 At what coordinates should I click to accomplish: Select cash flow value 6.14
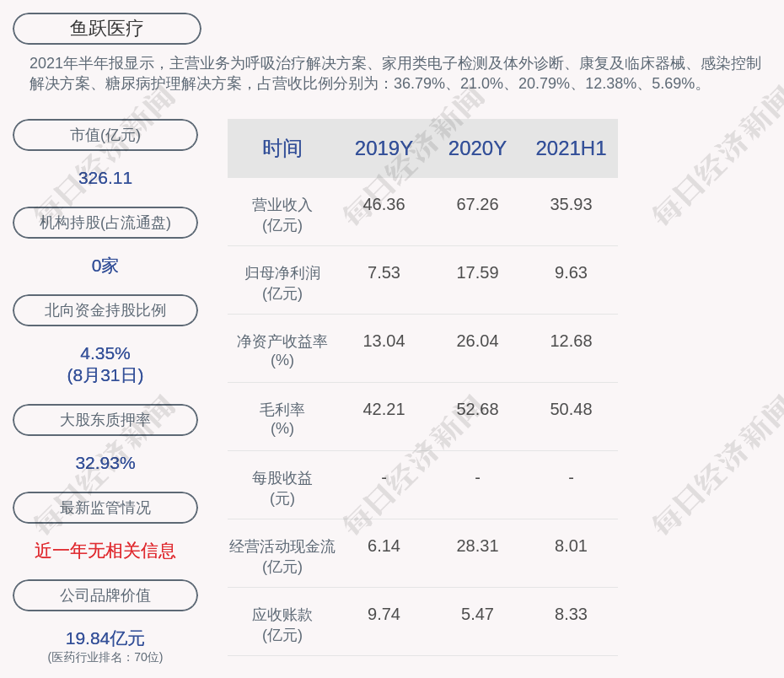[x=384, y=546]
